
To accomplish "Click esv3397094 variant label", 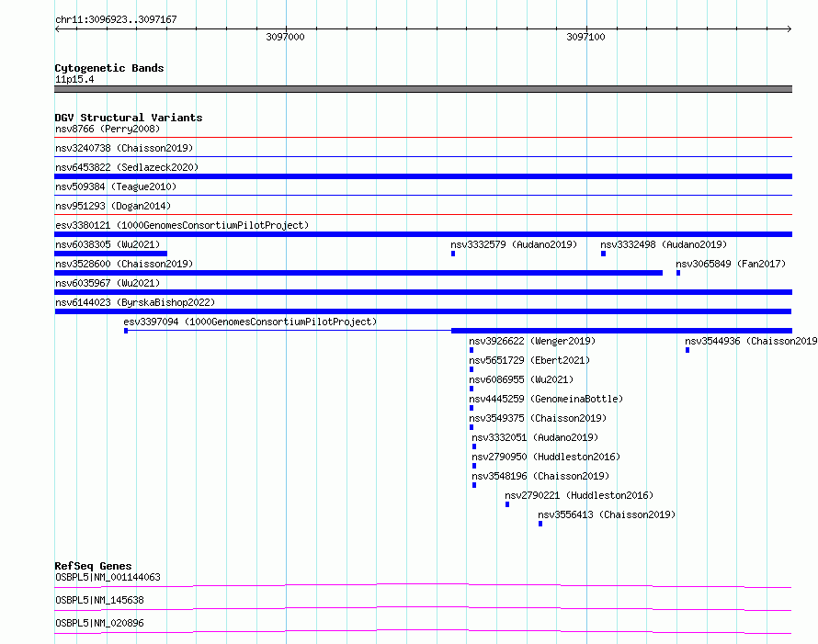I will [250, 322].
